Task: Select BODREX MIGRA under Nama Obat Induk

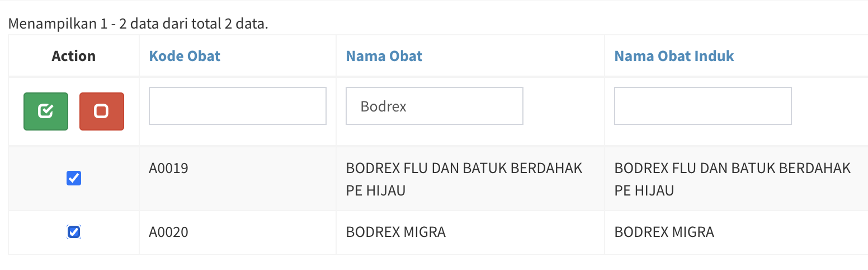Action: click(664, 232)
